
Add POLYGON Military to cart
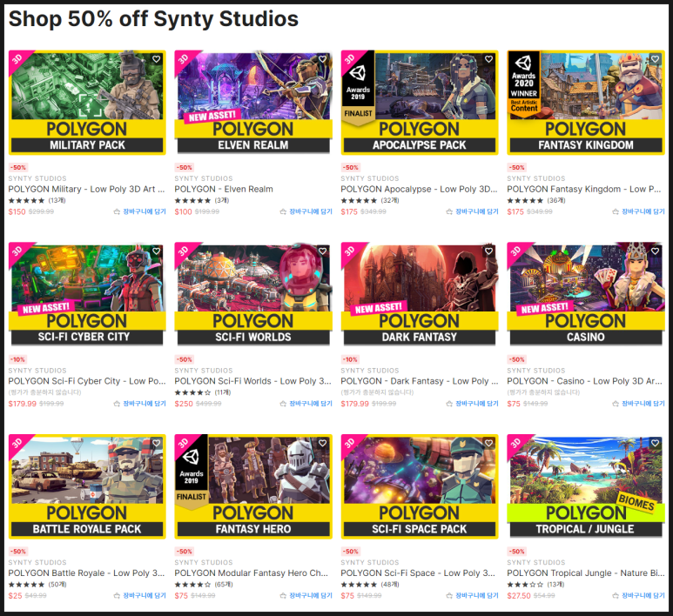pos(139,211)
